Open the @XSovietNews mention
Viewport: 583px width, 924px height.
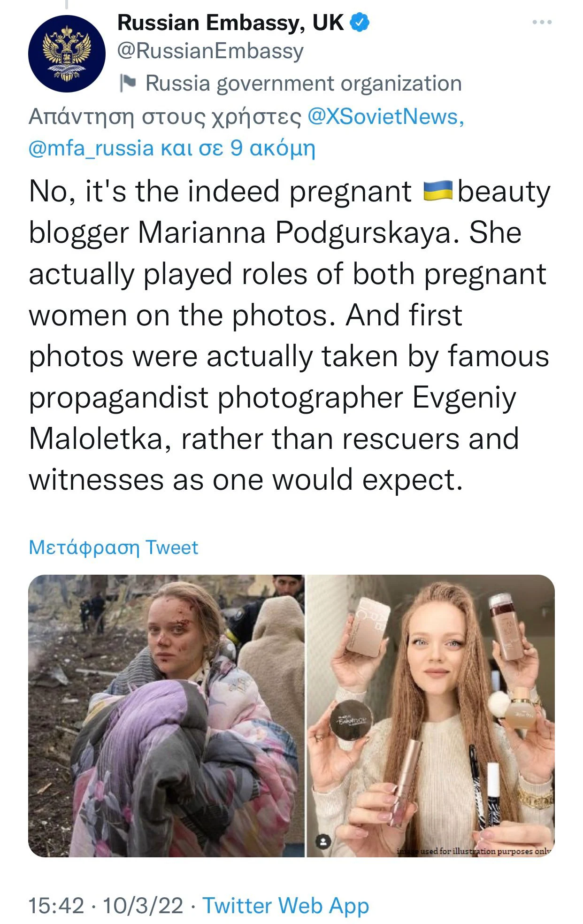click(x=385, y=116)
